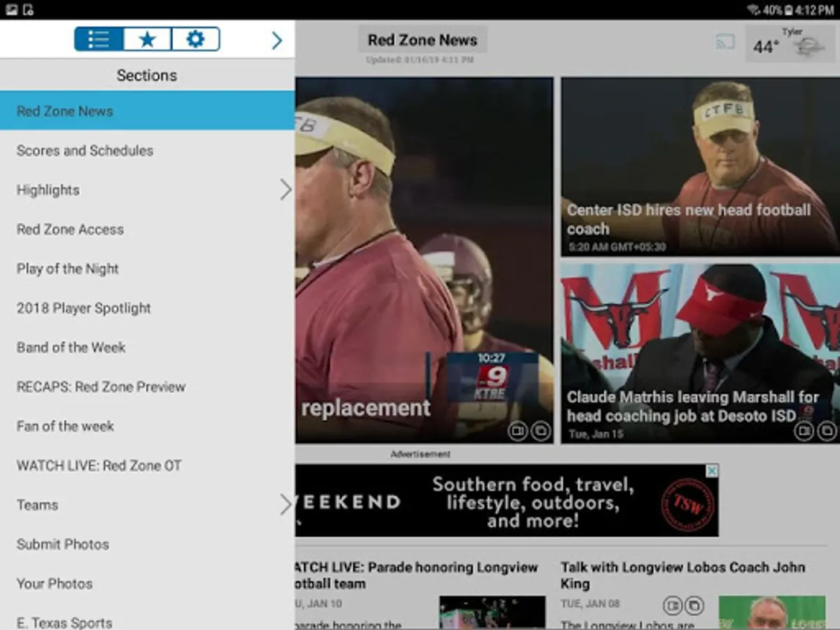
Task: Tap video icon on Claude Mathis story
Action: coord(804,430)
